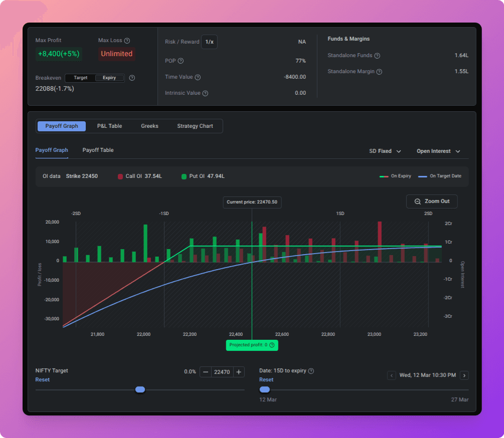This screenshot has width=504, height=438.
Task: Click the Call OI red color swatch
Action: pyautogui.click(x=120, y=176)
